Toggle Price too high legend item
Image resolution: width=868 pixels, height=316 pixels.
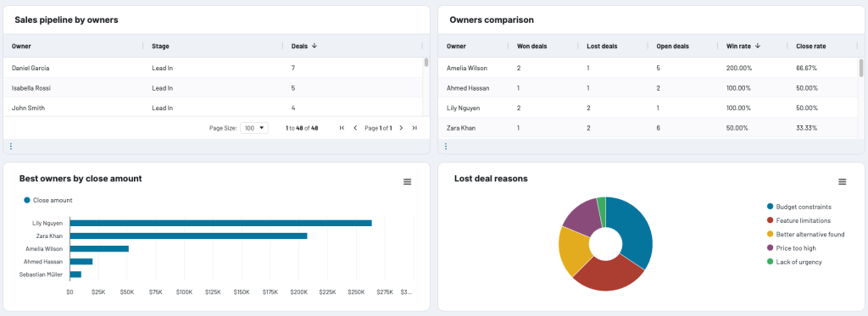click(791, 248)
